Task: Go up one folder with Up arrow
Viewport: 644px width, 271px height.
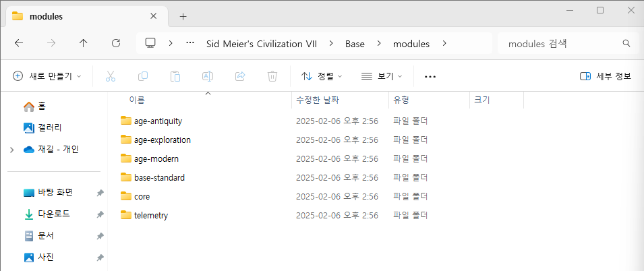Action: pos(84,43)
